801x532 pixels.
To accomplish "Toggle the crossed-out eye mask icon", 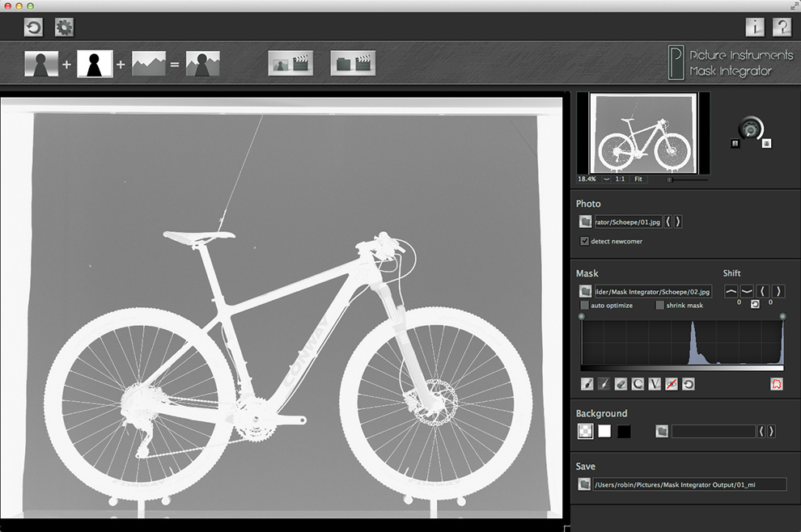I will point(671,384).
